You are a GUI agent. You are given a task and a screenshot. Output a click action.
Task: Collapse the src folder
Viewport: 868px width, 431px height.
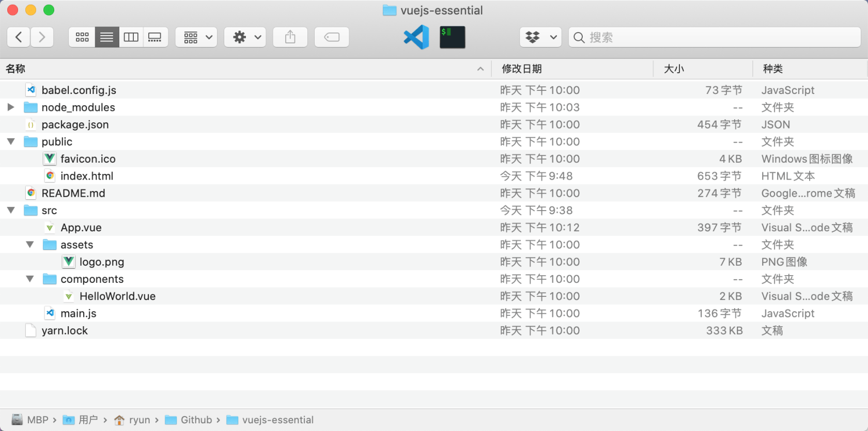[11, 210]
